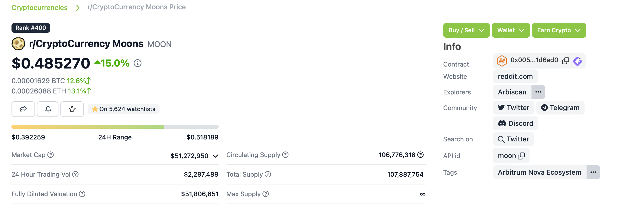Screen dimensions: 644x217
Task: Open the reddit.com website link
Action: 515,77
